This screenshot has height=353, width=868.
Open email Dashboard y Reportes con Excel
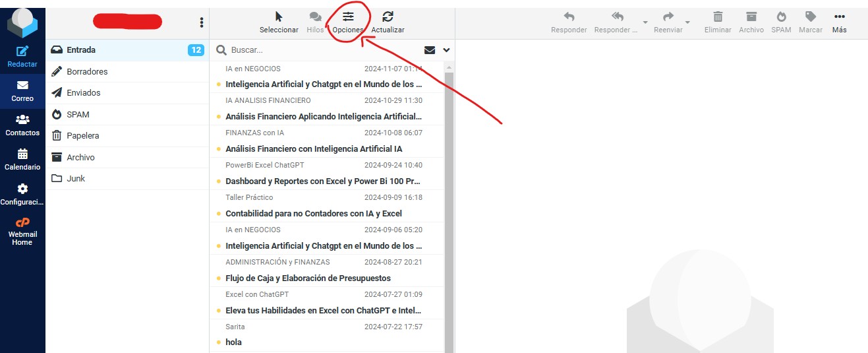point(327,174)
